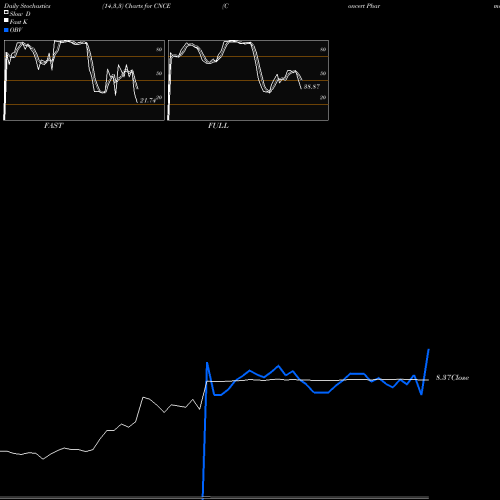Click the 50 level label on FULL chart
The image size is (500, 500).
pos(323,73)
